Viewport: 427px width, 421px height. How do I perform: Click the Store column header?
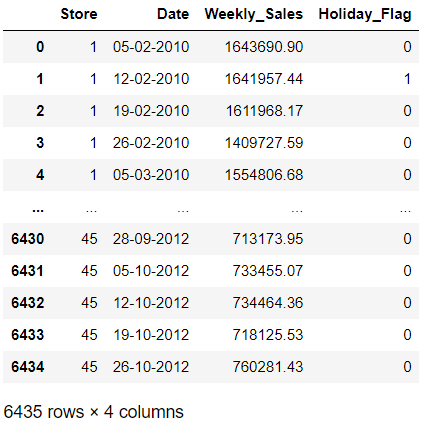click(x=79, y=14)
